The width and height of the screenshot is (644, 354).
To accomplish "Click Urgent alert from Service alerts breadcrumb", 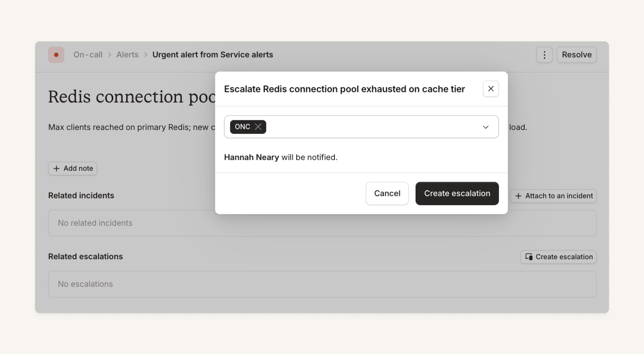I will [213, 55].
